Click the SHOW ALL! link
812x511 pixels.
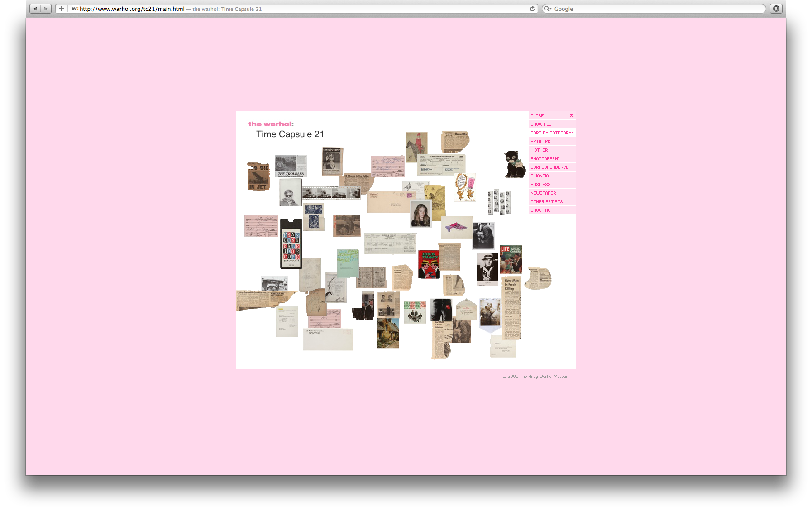pos(542,124)
